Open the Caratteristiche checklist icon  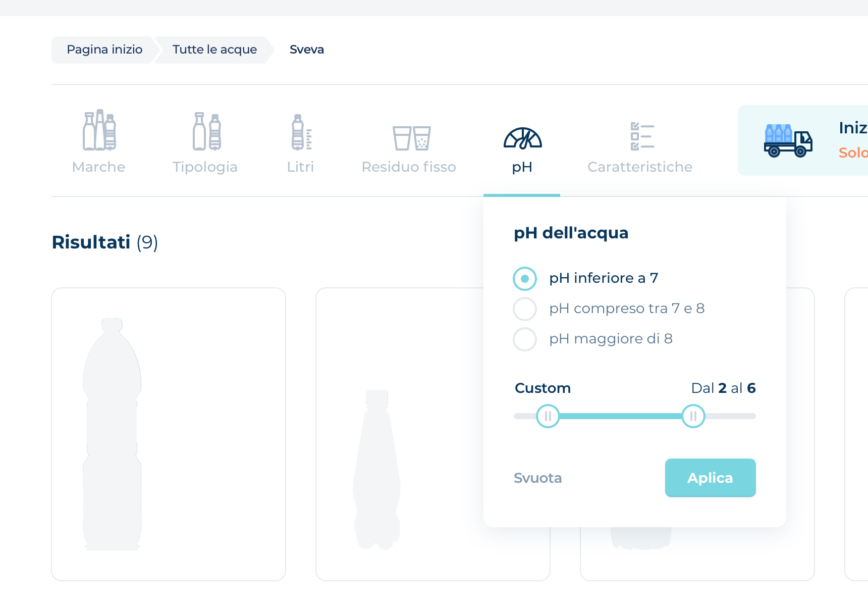pyautogui.click(x=642, y=136)
